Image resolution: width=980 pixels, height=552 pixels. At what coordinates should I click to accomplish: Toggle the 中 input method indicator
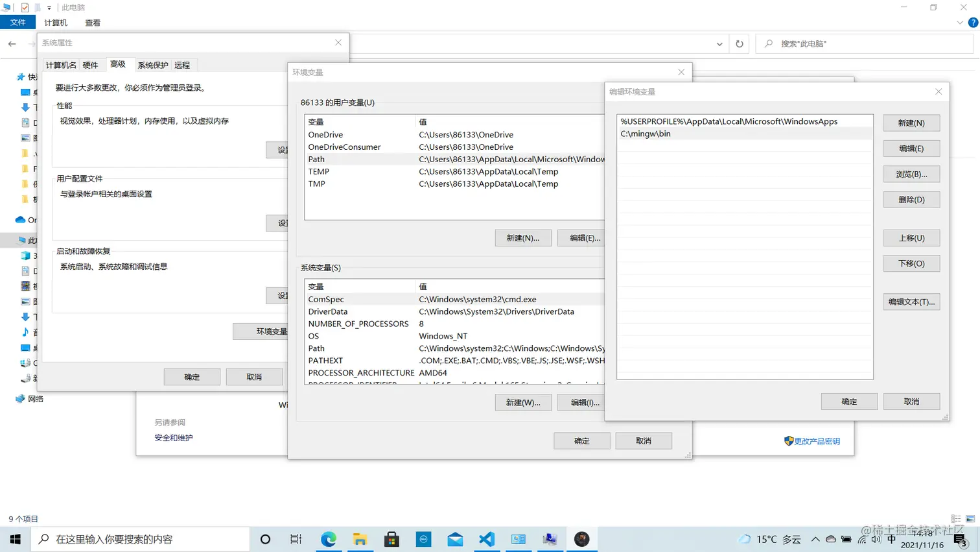(x=892, y=539)
